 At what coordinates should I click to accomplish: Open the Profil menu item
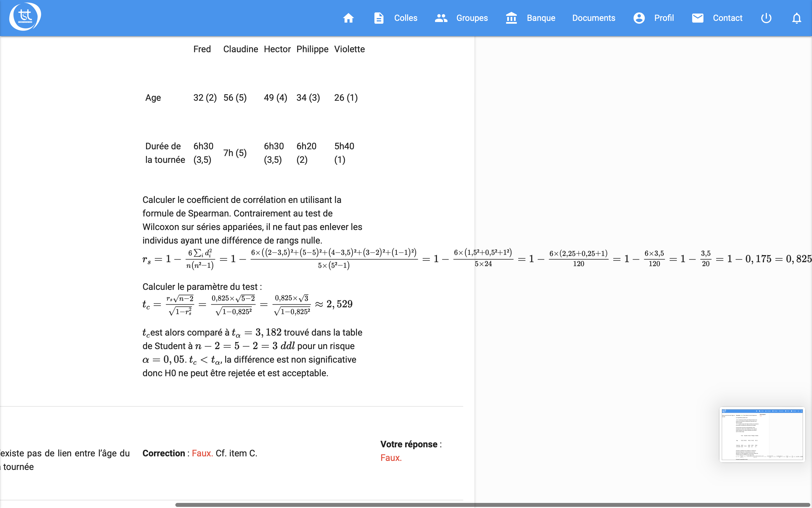coord(664,18)
